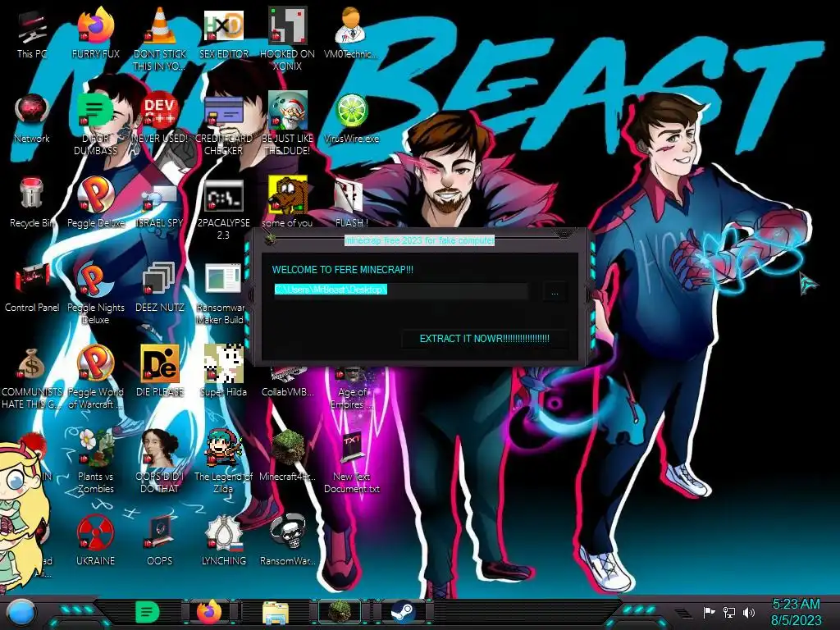Open the DIE PLEASE 'De' icon
840x630 pixels.
[159, 364]
